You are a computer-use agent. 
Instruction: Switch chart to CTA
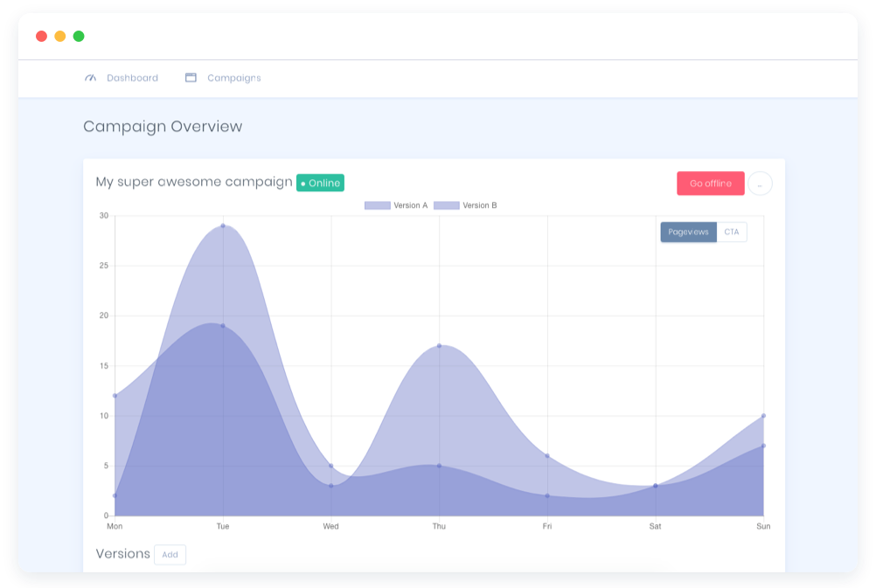tap(731, 232)
